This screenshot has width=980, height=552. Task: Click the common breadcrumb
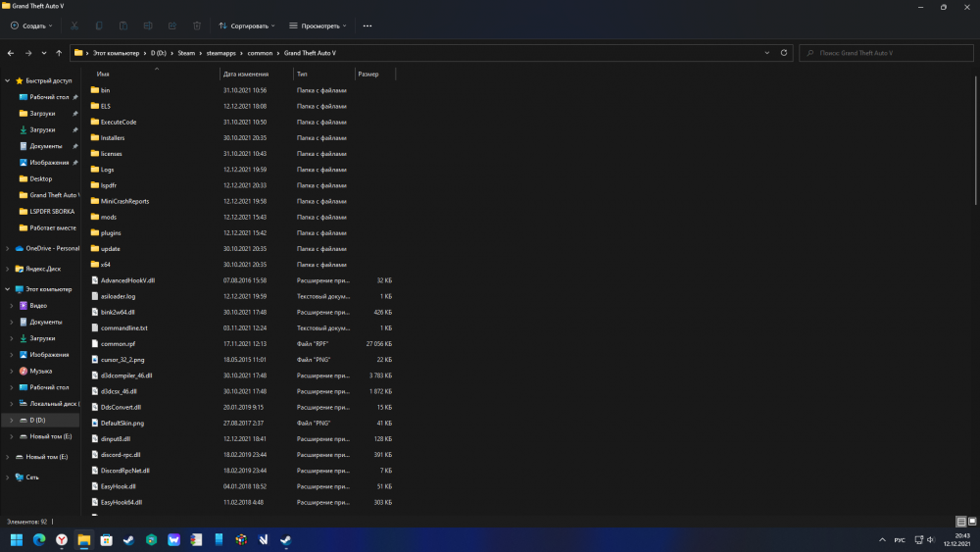260,53
